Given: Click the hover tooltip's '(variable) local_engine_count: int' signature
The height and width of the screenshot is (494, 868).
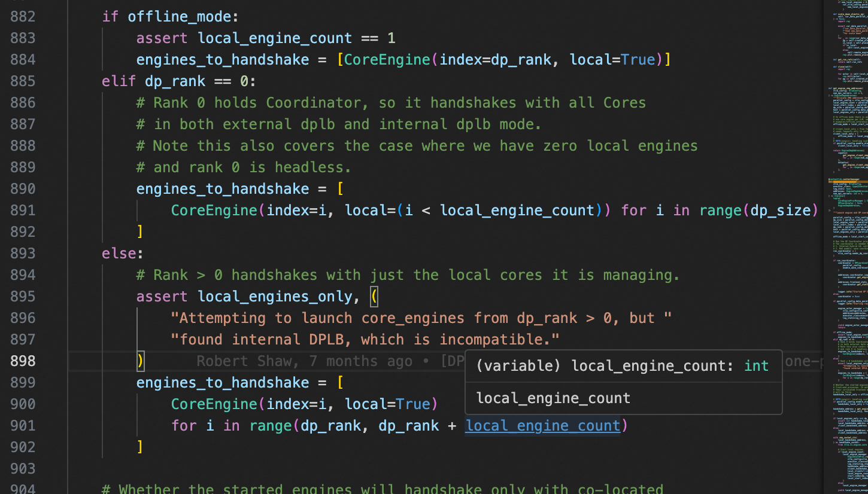Looking at the screenshot, I should 623,365.
